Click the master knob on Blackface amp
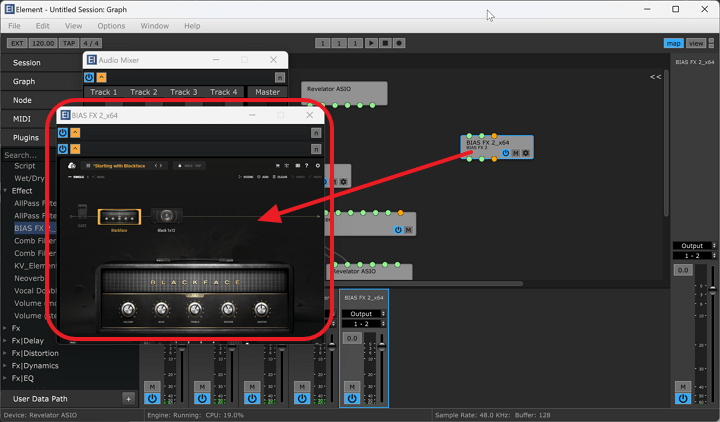Image resolution: width=720 pixels, height=422 pixels. [x=261, y=309]
